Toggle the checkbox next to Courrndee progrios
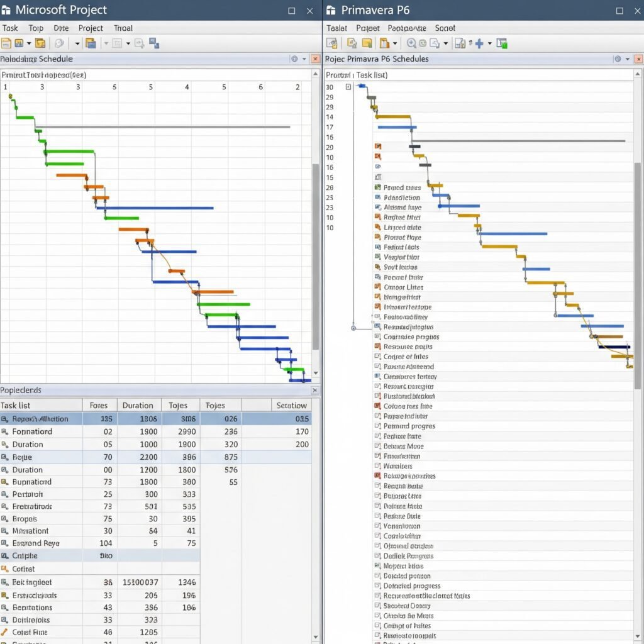 click(378, 336)
